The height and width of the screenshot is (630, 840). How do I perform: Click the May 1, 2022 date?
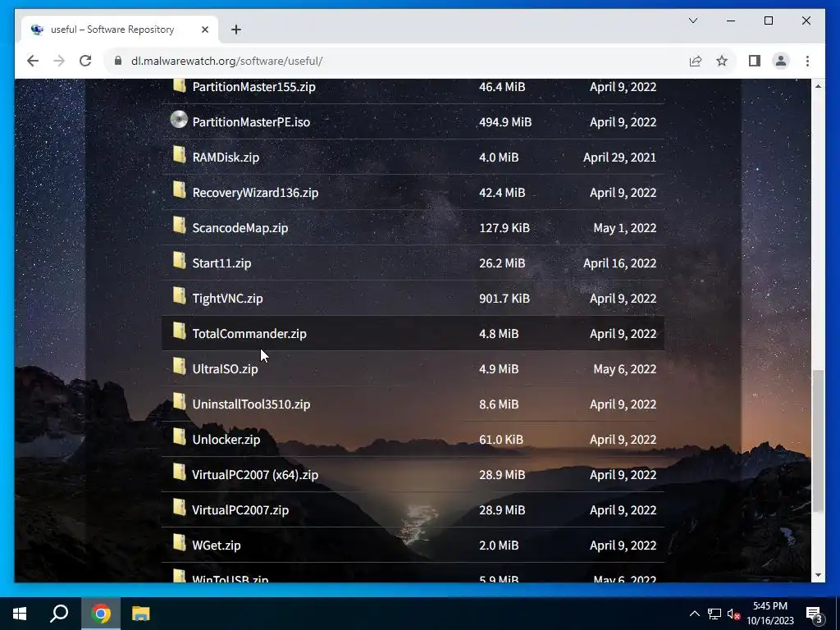click(624, 228)
